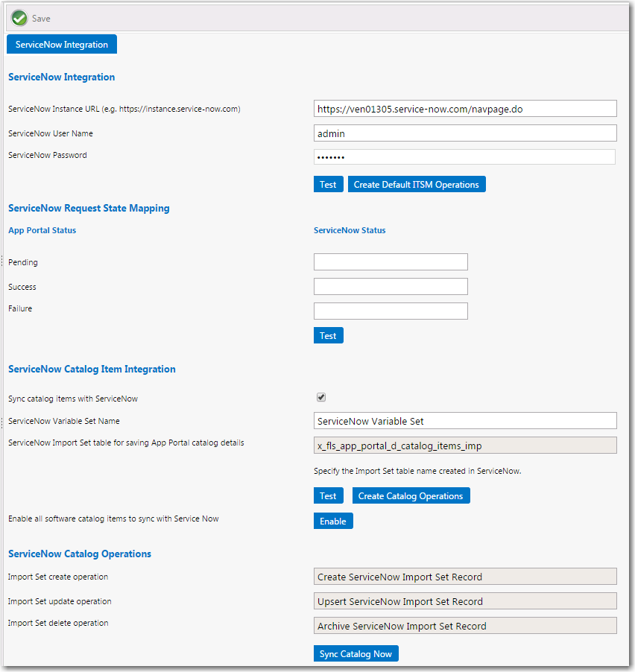Screen dimensions: 635x672
Task: Click the Save label in toolbar
Action: (x=41, y=19)
